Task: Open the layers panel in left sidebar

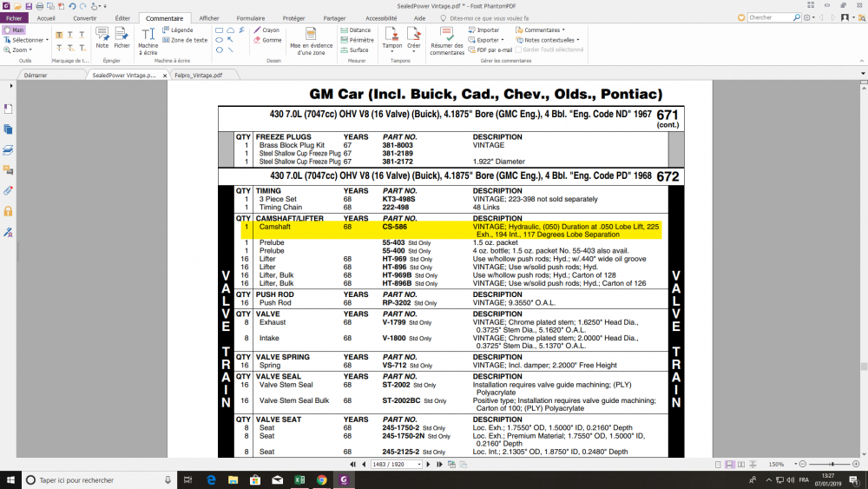Action: tap(9, 149)
